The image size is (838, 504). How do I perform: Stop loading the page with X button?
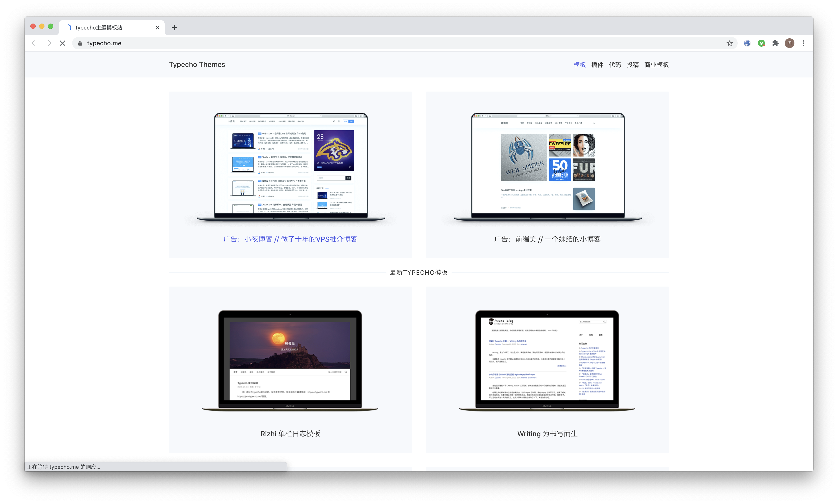[62, 43]
